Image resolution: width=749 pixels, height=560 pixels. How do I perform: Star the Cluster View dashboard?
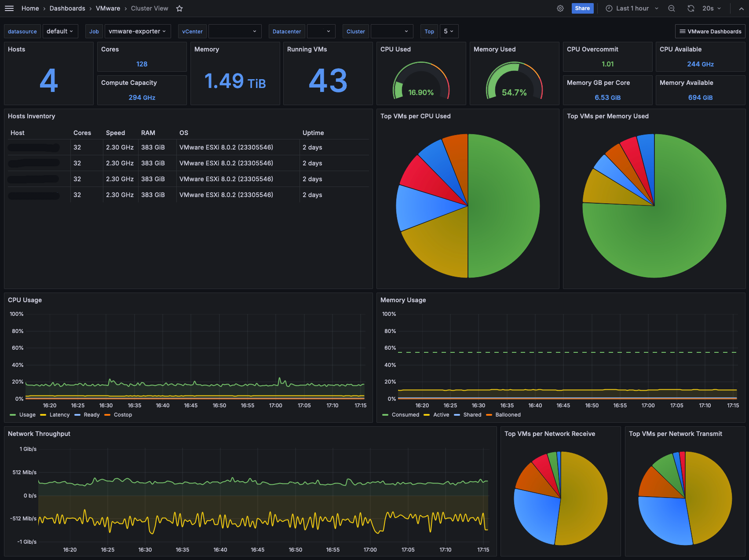point(179,8)
